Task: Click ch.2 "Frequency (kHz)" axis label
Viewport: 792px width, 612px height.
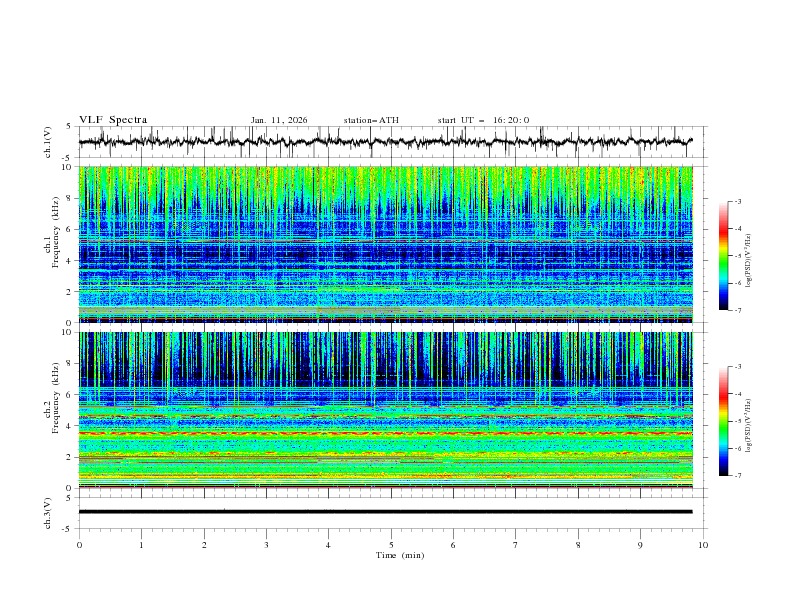Action: [x=56, y=398]
